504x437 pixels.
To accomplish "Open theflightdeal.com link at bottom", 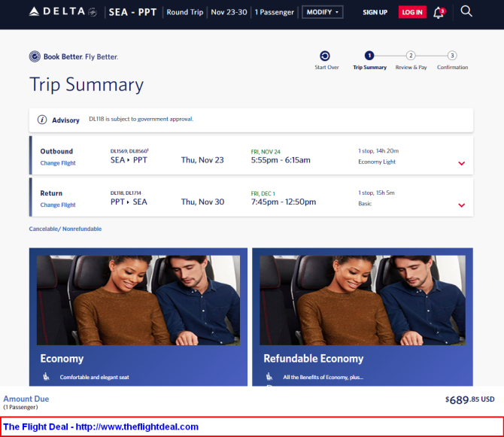I will click(x=137, y=426).
